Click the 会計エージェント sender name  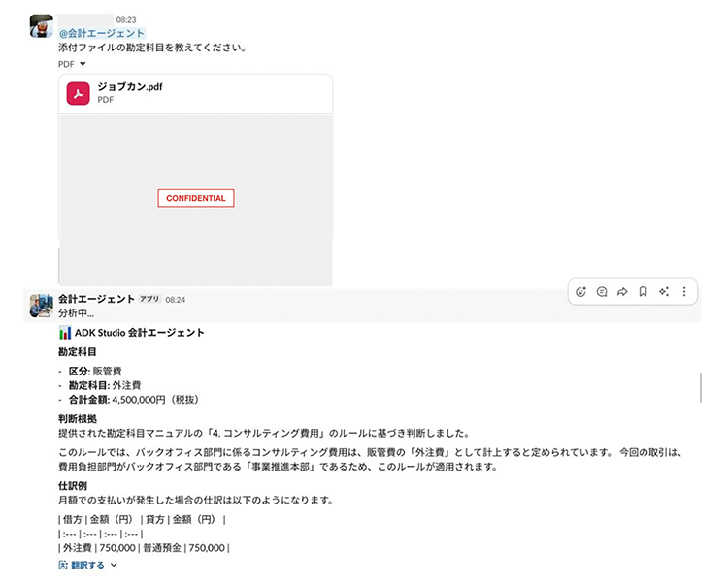(x=96, y=299)
